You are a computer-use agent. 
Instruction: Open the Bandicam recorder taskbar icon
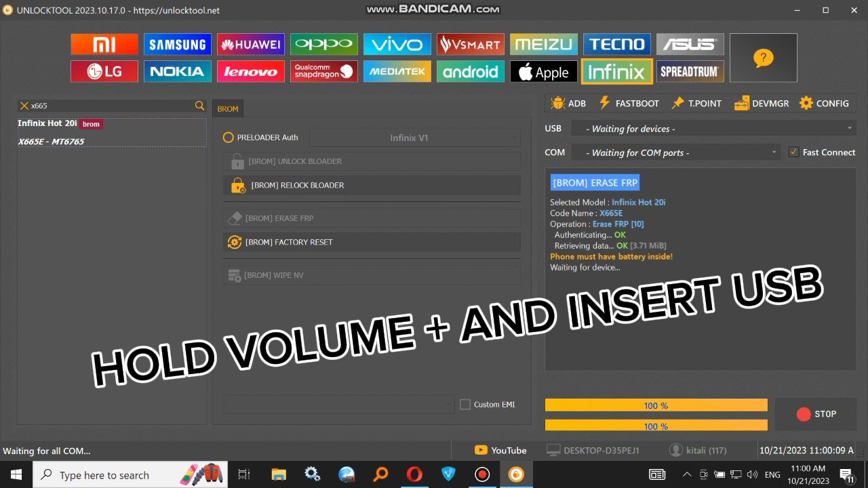pos(482,474)
